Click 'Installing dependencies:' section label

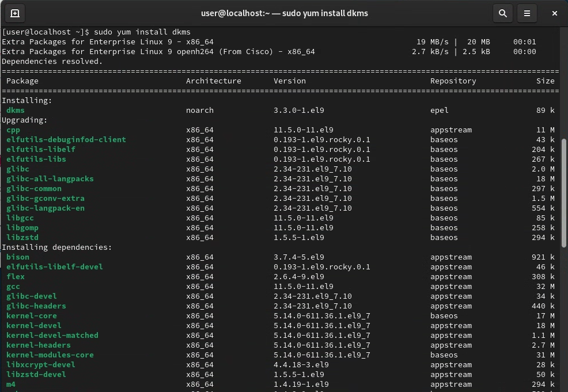click(57, 247)
